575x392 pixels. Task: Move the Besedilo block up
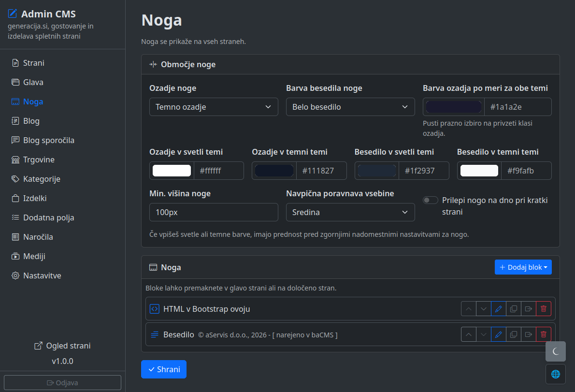coord(469,334)
